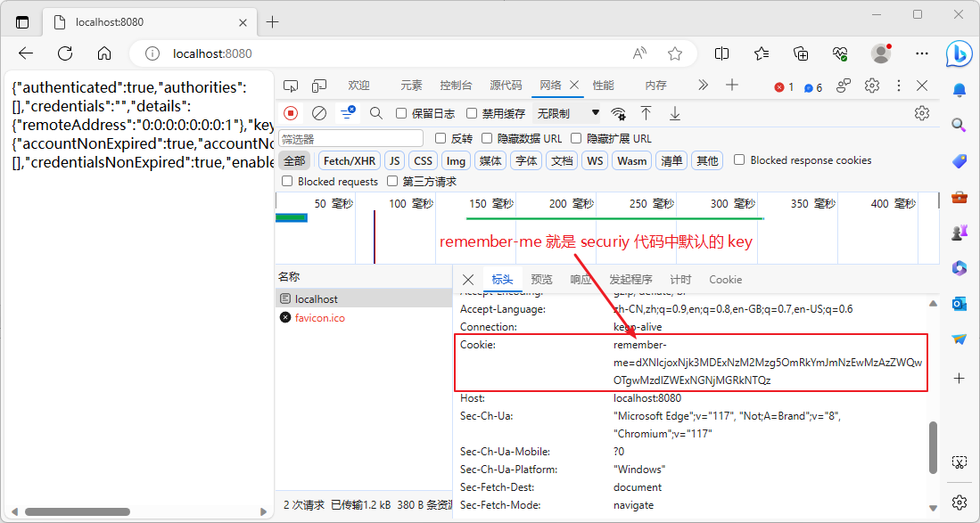Open DevTools settings gear
This screenshot has height=523, width=980.
[872, 86]
